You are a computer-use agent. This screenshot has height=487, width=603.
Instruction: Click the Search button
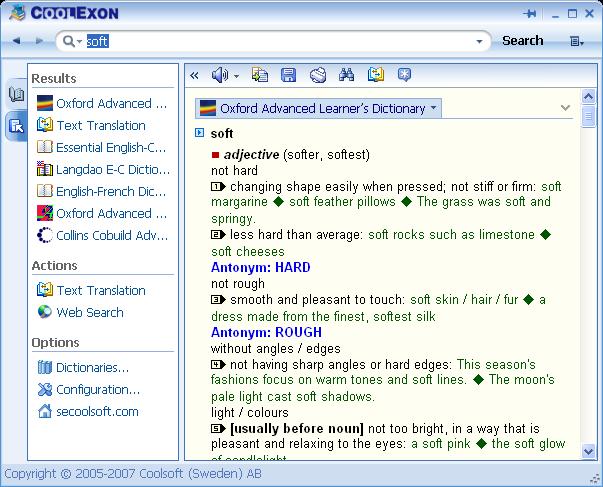(x=523, y=41)
